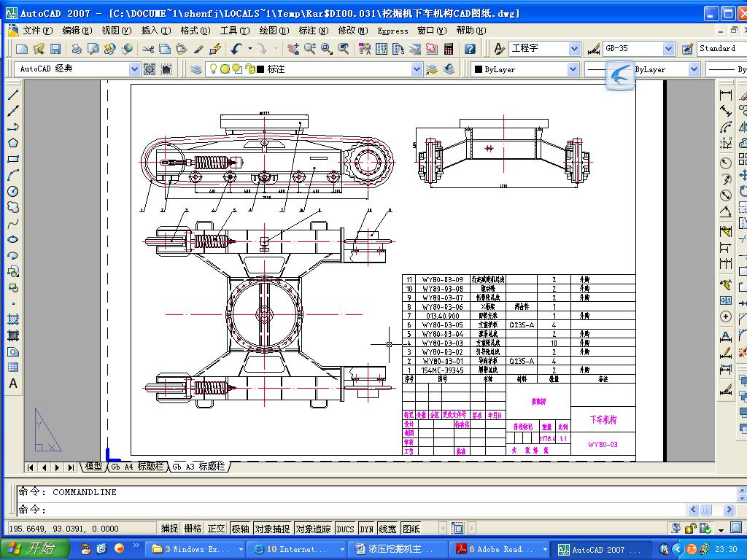747x560 pixels.
Task: Open the ByLayer linetype dropdown
Action: [694, 69]
